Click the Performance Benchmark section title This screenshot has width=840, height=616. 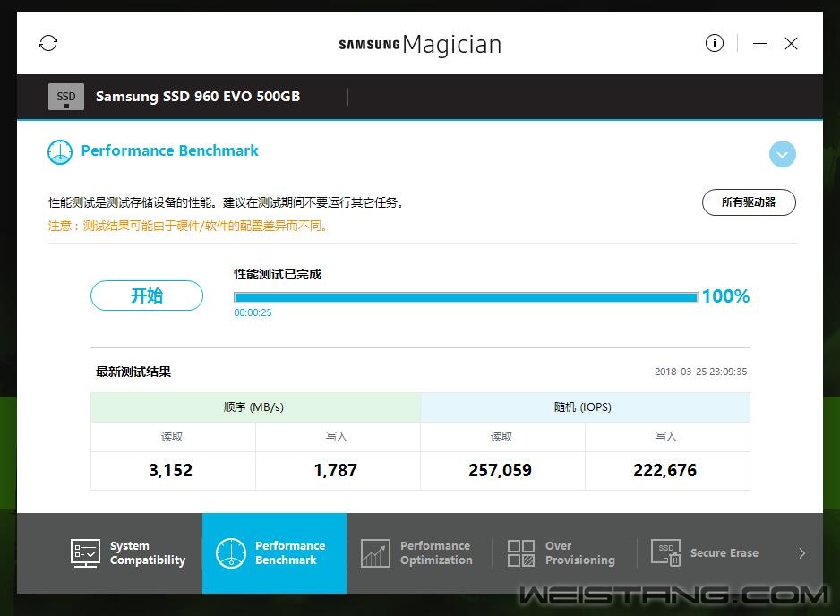tap(170, 151)
